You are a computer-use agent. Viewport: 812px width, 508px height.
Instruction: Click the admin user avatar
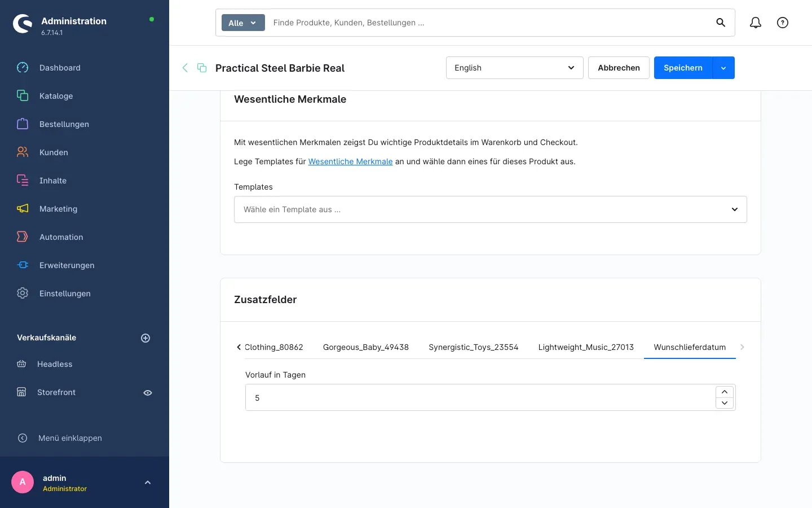[23, 482]
